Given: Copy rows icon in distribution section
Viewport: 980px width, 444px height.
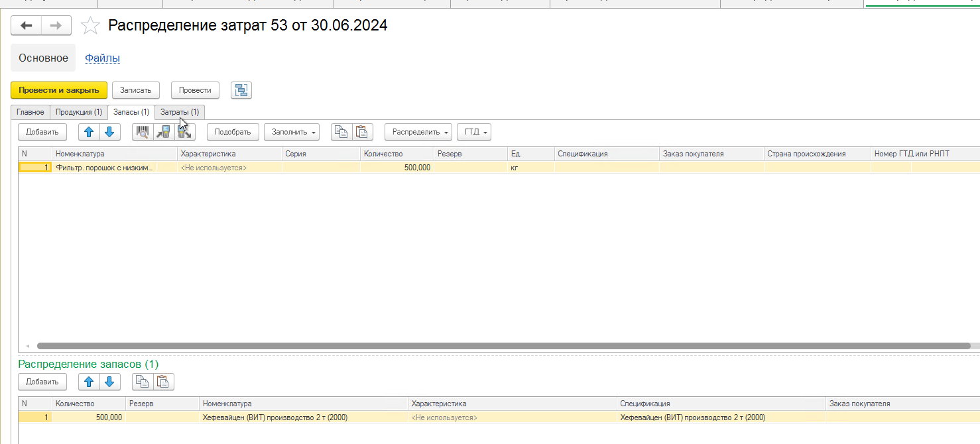Looking at the screenshot, I should point(143,381).
